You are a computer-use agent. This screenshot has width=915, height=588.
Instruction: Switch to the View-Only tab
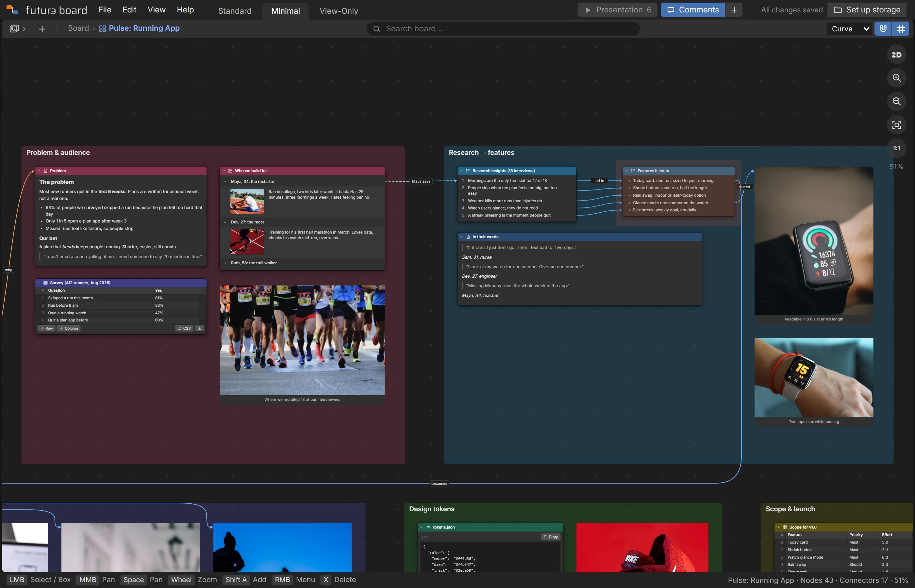tap(339, 11)
